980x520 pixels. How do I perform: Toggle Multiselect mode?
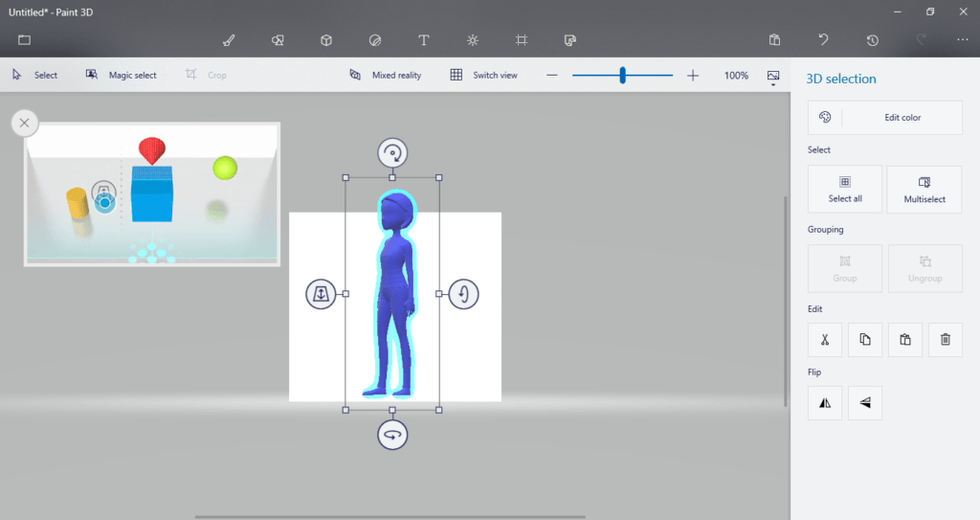[924, 189]
